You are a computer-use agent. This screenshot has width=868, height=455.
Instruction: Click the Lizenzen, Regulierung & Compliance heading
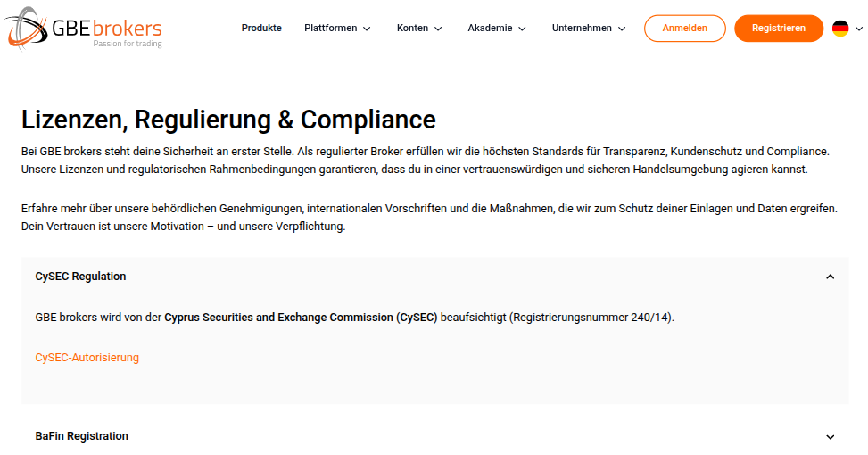coord(228,120)
